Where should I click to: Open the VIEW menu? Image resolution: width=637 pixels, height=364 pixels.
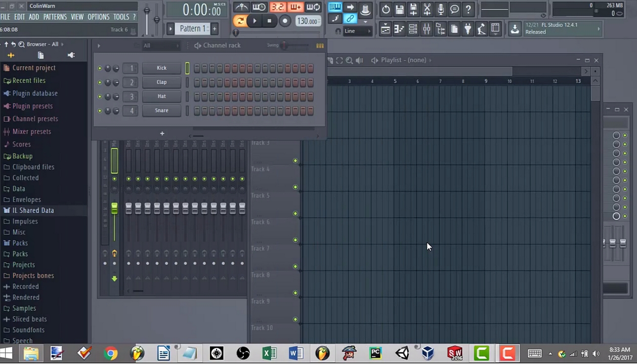click(77, 17)
